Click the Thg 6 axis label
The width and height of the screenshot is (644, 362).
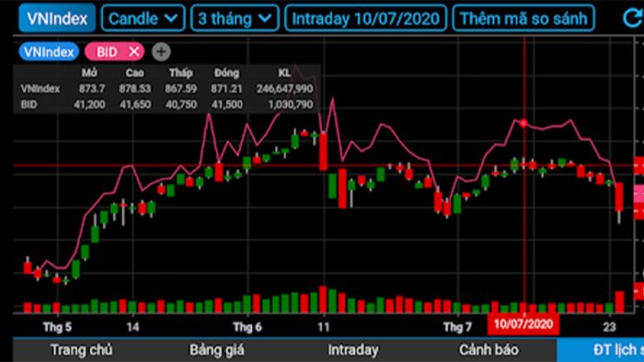coord(247,327)
